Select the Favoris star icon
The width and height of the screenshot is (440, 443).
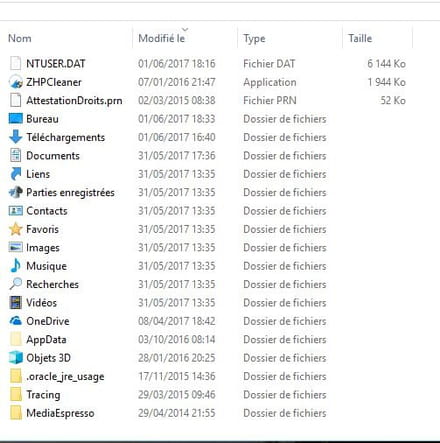pos(16,229)
